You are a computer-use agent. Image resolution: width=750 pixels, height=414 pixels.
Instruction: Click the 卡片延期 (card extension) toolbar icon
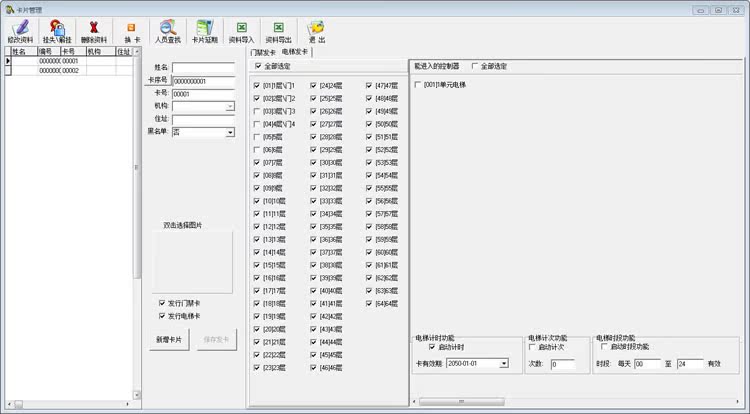click(205, 32)
